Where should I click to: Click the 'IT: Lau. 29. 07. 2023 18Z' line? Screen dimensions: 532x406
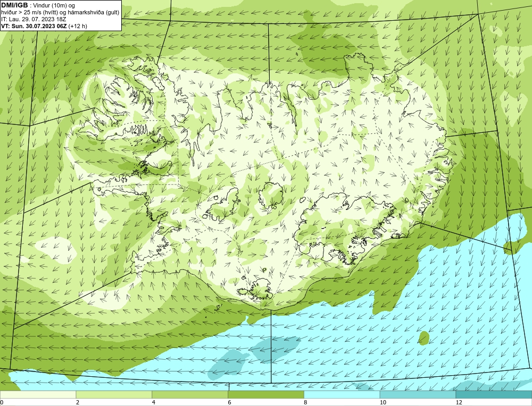[34, 19]
